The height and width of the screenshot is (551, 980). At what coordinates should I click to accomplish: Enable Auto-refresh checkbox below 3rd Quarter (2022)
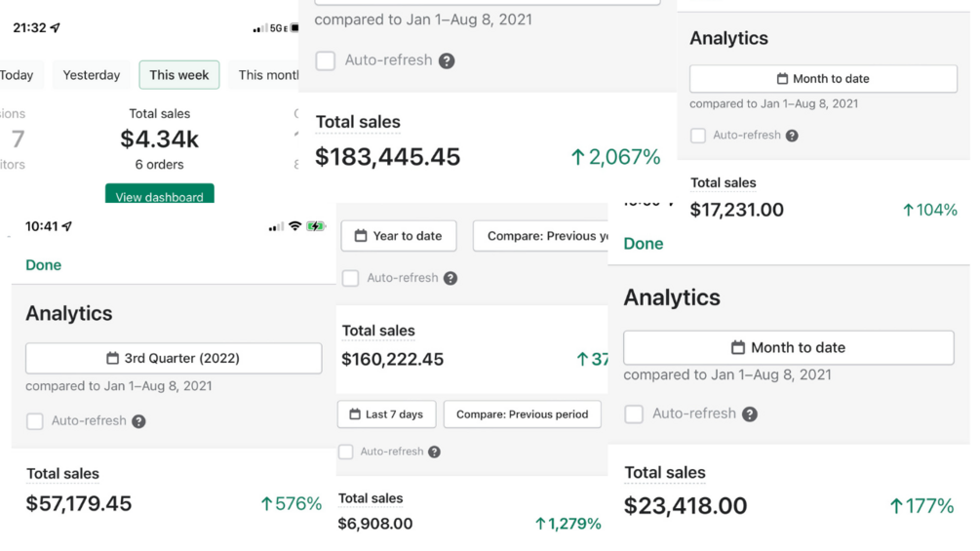coord(35,421)
